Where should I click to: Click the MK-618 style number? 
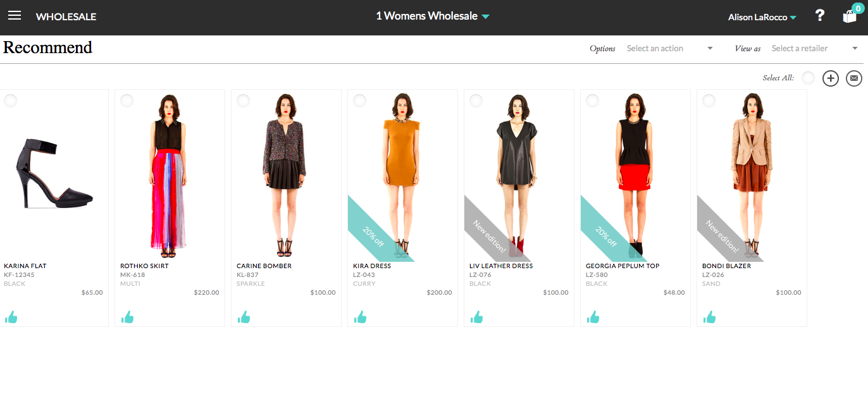pos(133,274)
